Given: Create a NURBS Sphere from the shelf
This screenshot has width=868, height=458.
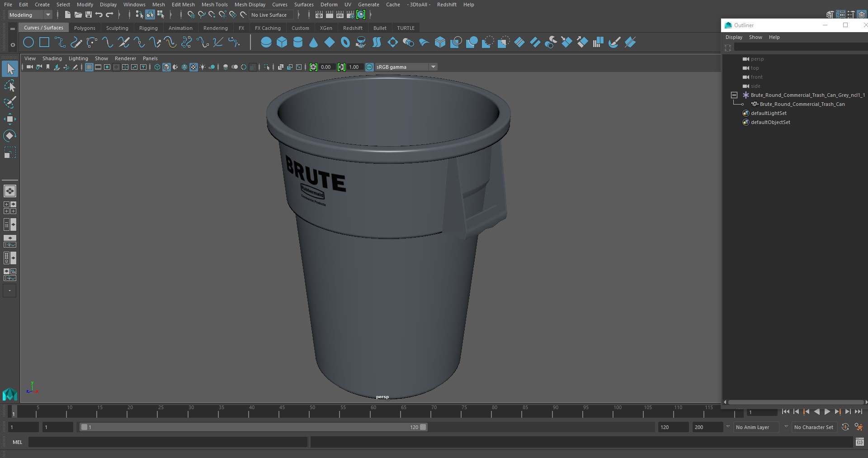Looking at the screenshot, I should [x=266, y=43].
